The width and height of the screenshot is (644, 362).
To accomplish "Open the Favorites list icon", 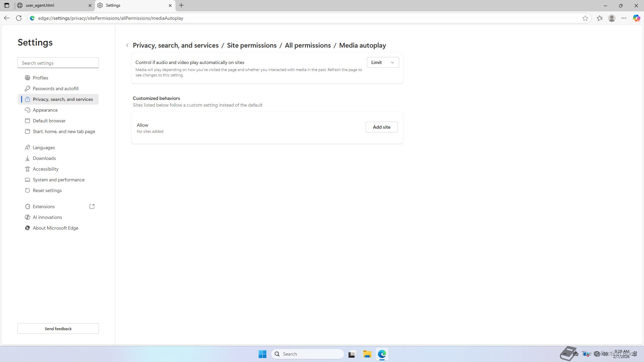I will [x=600, y=18].
